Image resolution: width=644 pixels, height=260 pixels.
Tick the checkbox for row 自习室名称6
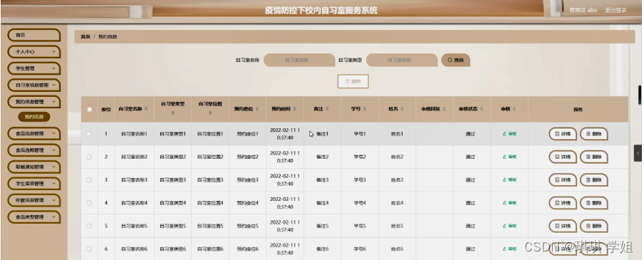(x=89, y=249)
